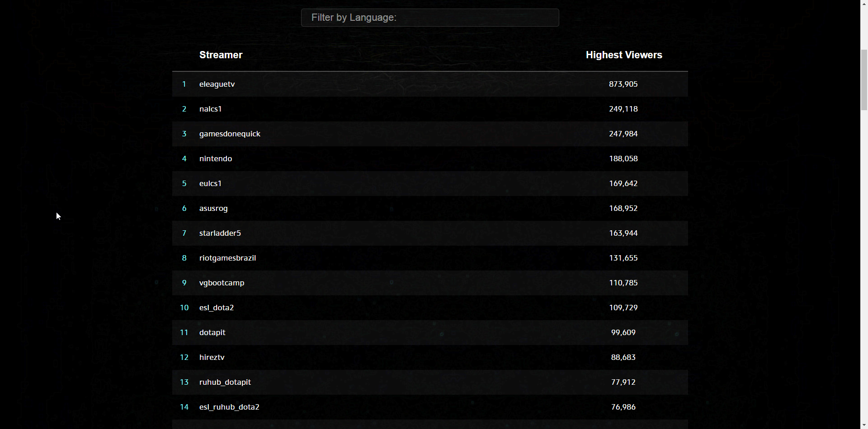Screen dimensions: 868x429
Task: Click the Filter by Language input field
Action: tap(430, 18)
